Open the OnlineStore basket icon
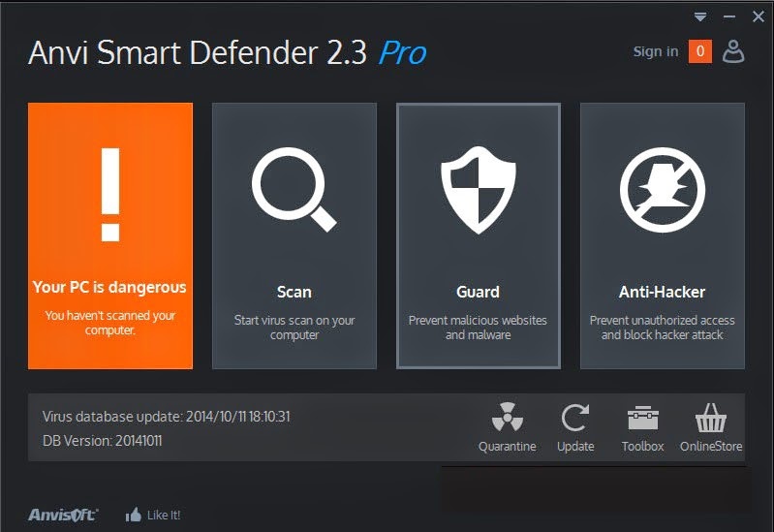The height and width of the screenshot is (532, 774). pyautogui.click(x=711, y=418)
